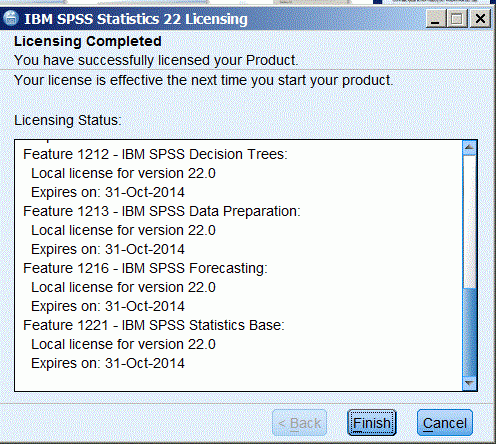Click 'Expires on: 31-Oct-2014' under Forecasting
The image size is (496, 444).
108,306
